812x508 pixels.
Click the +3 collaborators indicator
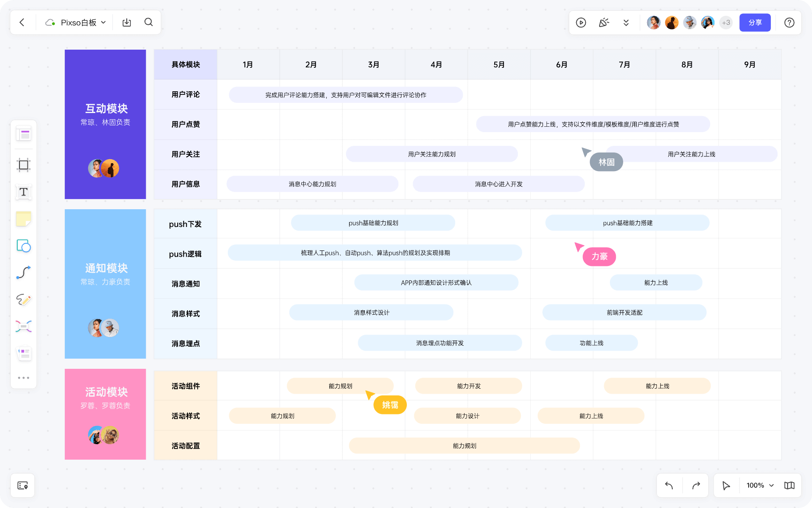[x=726, y=22]
